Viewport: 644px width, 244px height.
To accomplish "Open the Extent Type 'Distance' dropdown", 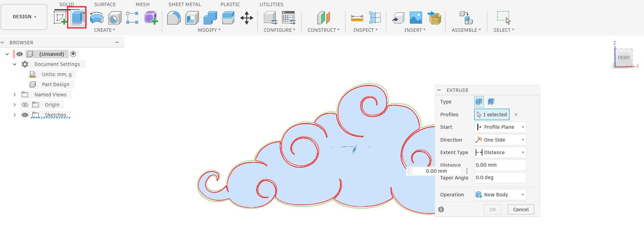I will click(x=500, y=152).
